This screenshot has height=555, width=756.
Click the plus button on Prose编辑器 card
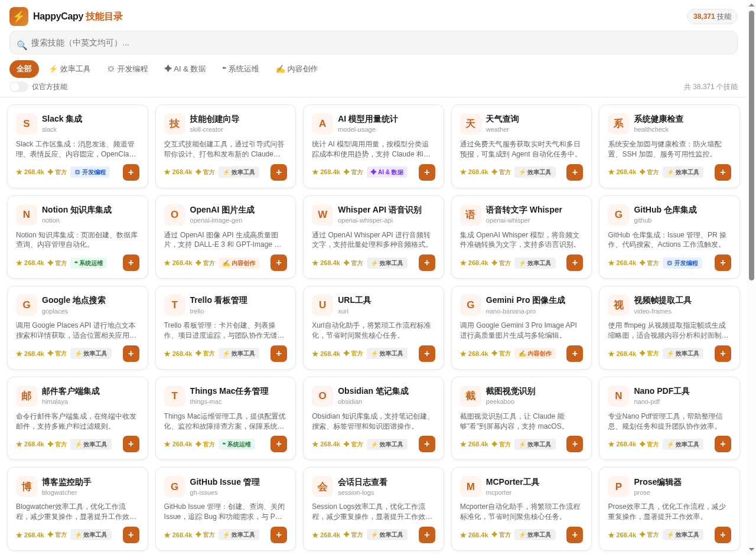(722, 534)
